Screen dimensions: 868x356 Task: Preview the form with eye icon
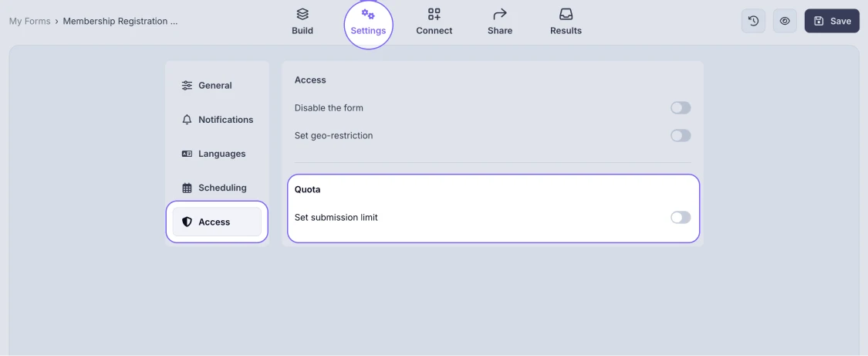785,21
